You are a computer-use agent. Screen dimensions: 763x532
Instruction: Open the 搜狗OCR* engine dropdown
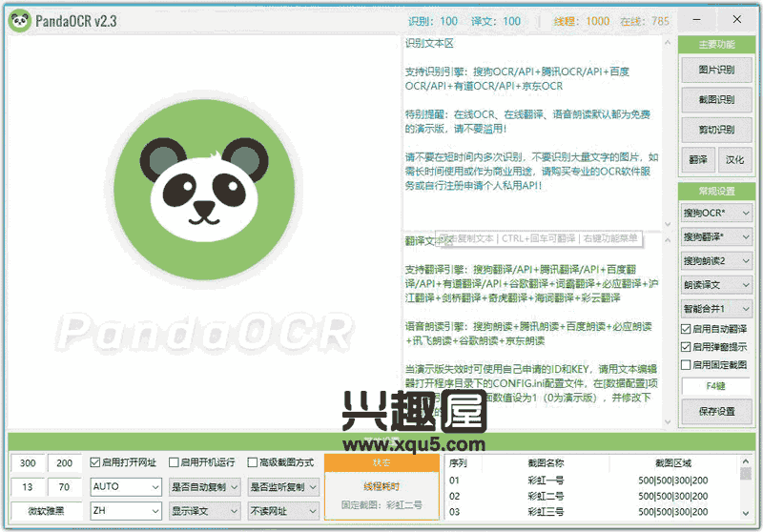click(x=716, y=213)
